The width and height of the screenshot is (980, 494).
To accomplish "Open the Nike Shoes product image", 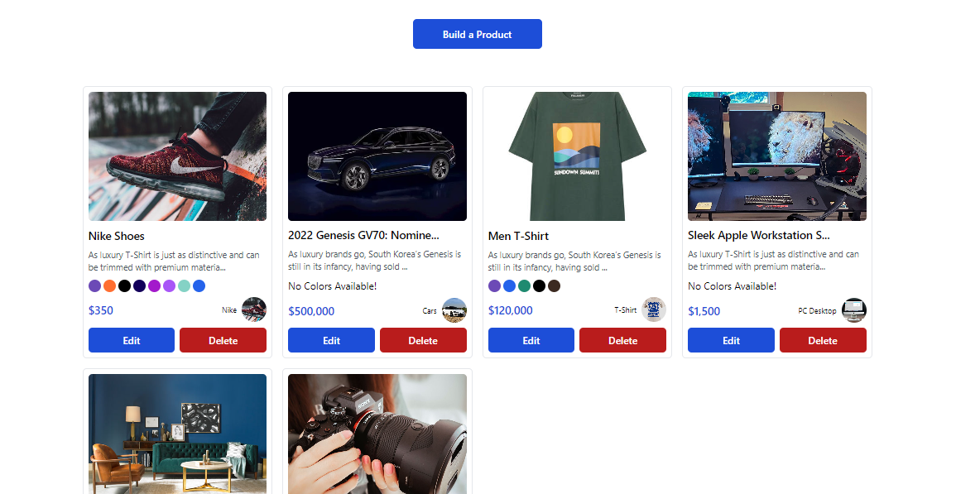I will coord(177,156).
